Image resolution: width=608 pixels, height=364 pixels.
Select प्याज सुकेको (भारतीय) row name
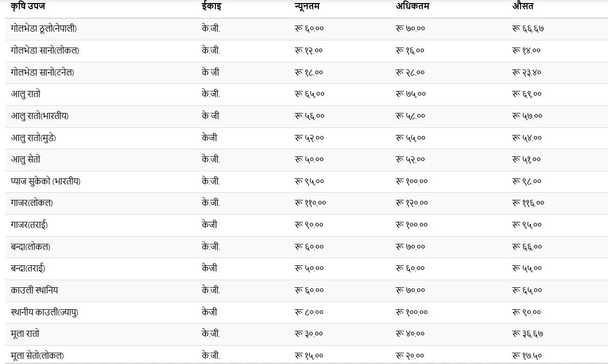[x=46, y=181]
